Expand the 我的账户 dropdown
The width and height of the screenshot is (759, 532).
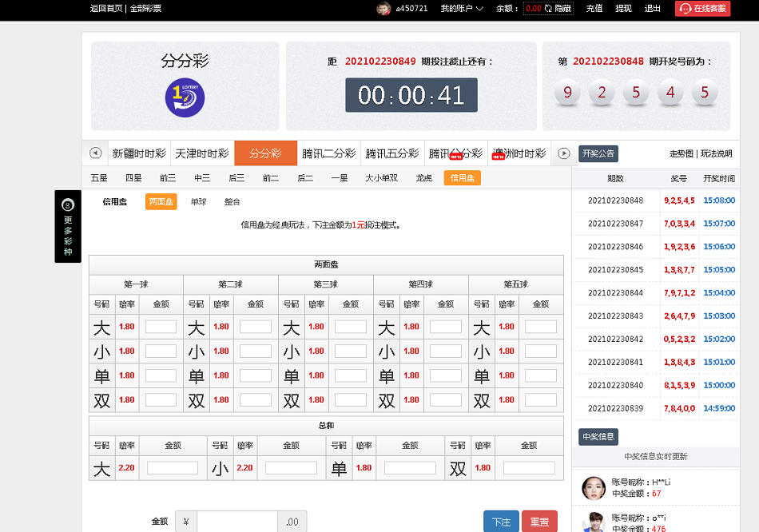pos(462,9)
